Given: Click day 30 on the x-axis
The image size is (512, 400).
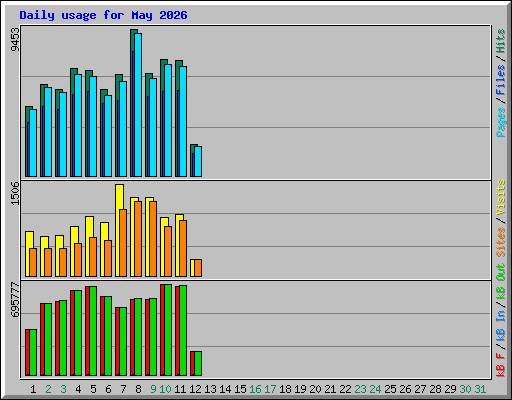Looking at the screenshot, I should click(x=465, y=389).
